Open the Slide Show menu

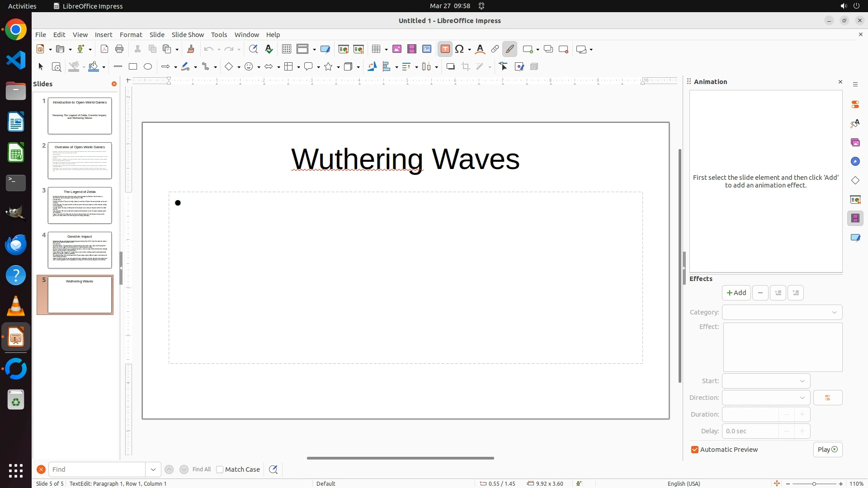(x=188, y=35)
